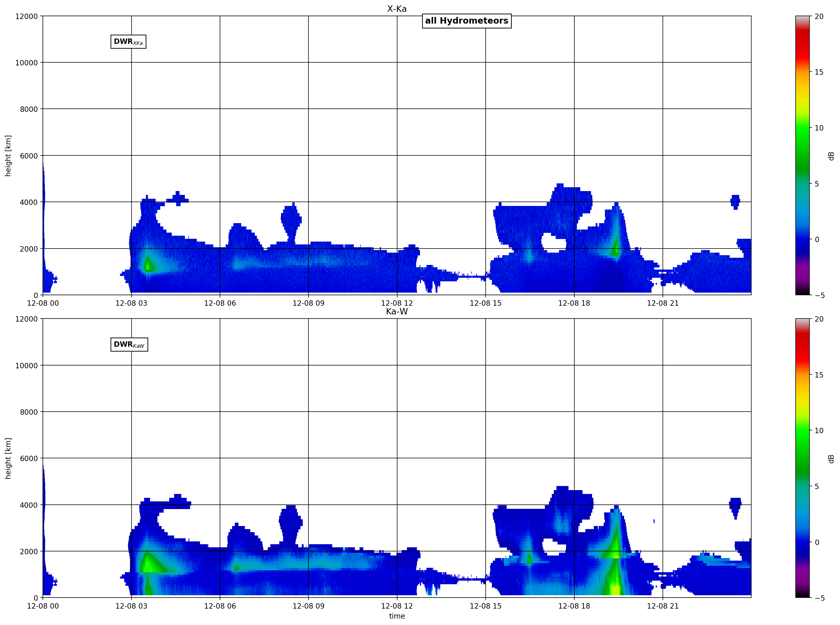Click the "X-Ka" plot title

click(397, 9)
